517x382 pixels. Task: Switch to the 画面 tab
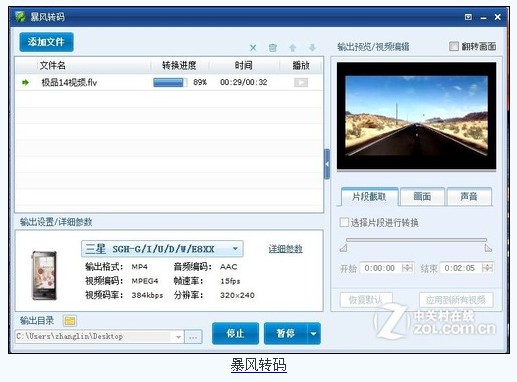(x=422, y=197)
